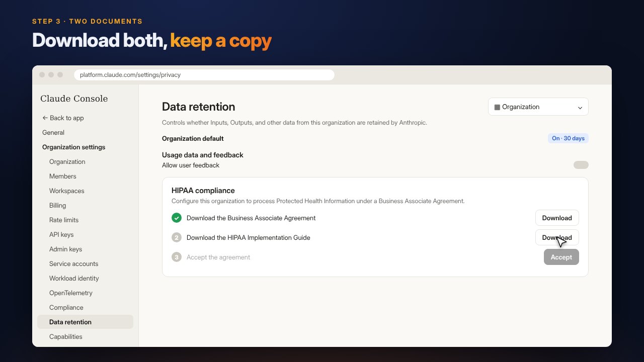Viewport: 644px width, 362px height.
Task: Open Compliance page
Action: [x=66, y=307]
